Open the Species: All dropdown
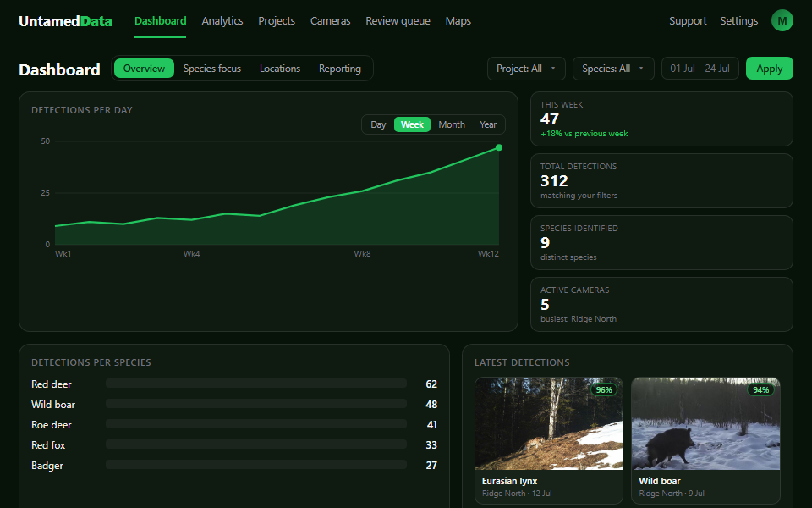Viewport: 812px width, 508px height. click(x=613, y=69)
